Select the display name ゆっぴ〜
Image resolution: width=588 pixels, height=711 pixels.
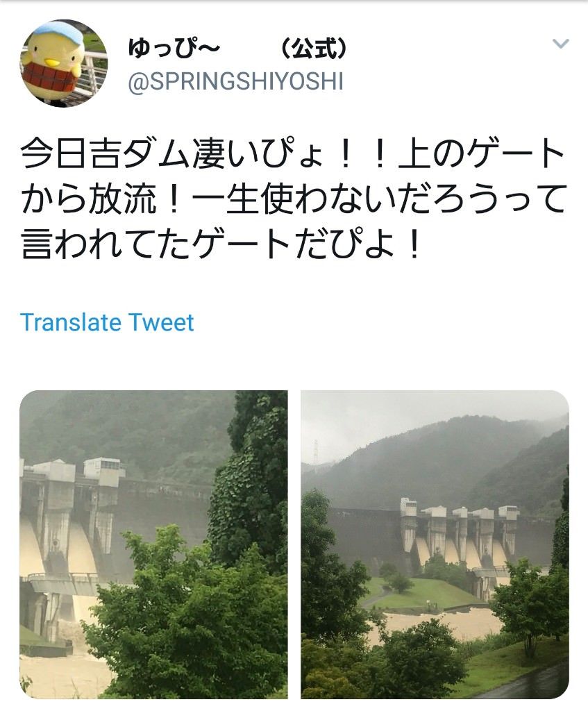pyautogui.click(x=174, y=48)
